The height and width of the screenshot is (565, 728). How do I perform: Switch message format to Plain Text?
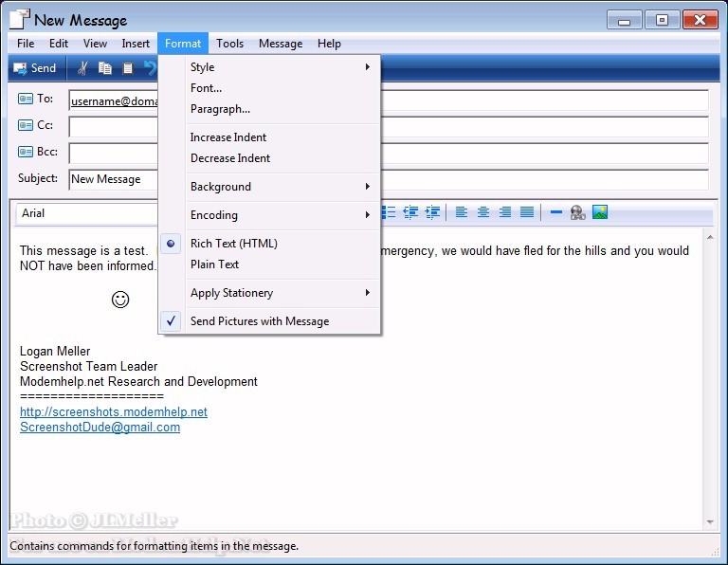click(x=214, y=264)
